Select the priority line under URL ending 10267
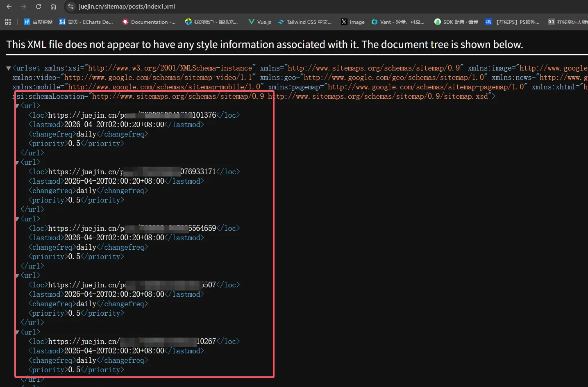 pyautogui.click(x=76, y=370)
